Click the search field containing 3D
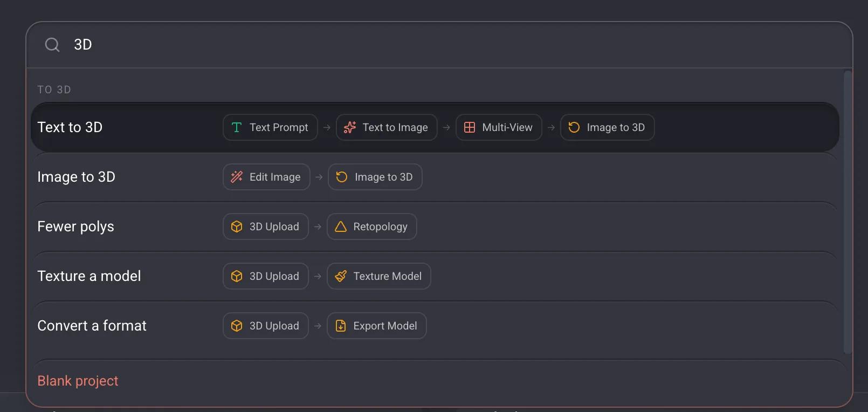 439,45
